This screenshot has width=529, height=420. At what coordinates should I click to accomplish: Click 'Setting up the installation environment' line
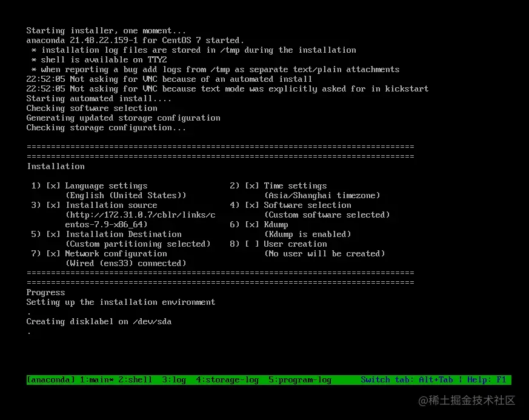click(121, 302)
